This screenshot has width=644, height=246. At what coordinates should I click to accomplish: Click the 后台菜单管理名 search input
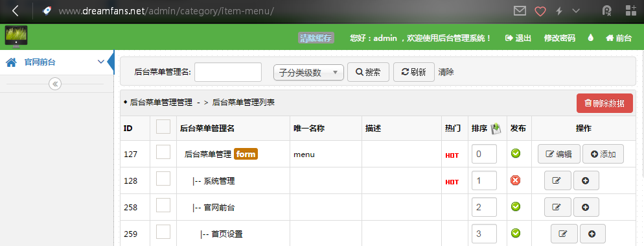pos(228,73)
